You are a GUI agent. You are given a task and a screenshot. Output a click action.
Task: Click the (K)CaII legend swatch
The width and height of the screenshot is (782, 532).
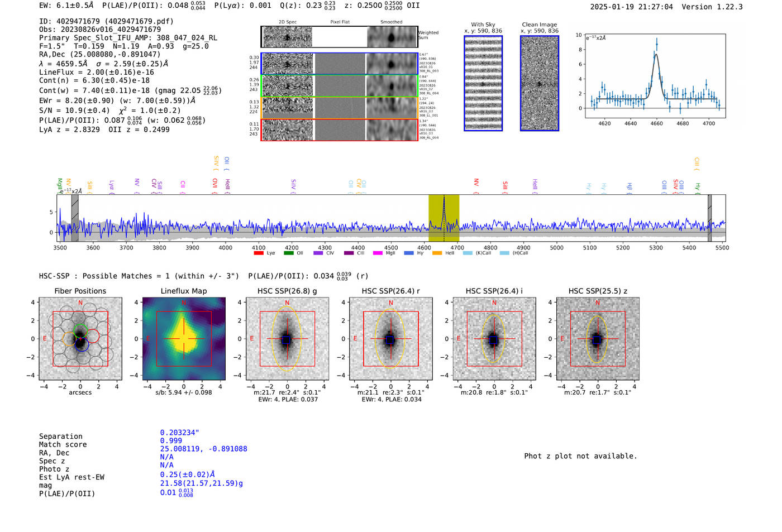[468, 253]
